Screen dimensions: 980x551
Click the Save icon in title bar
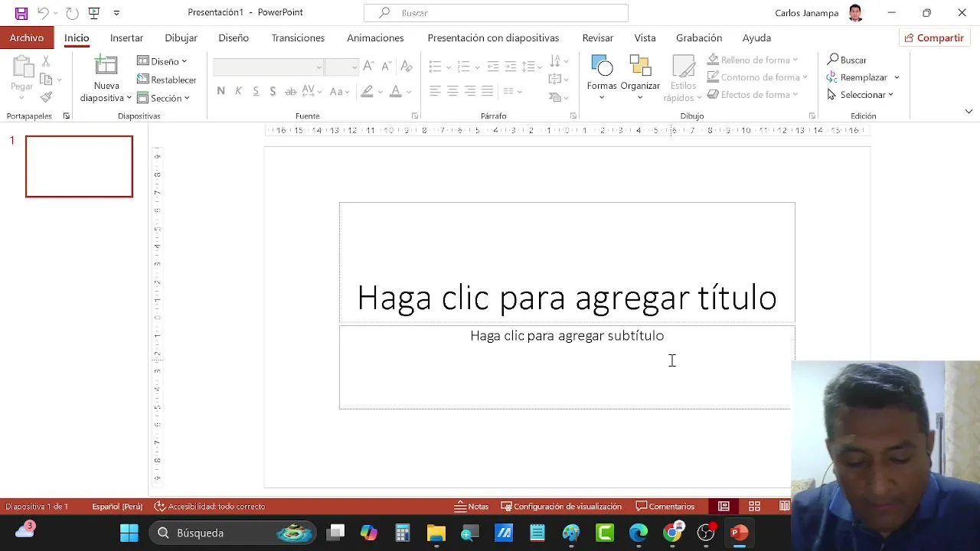(x=21, y=13)
